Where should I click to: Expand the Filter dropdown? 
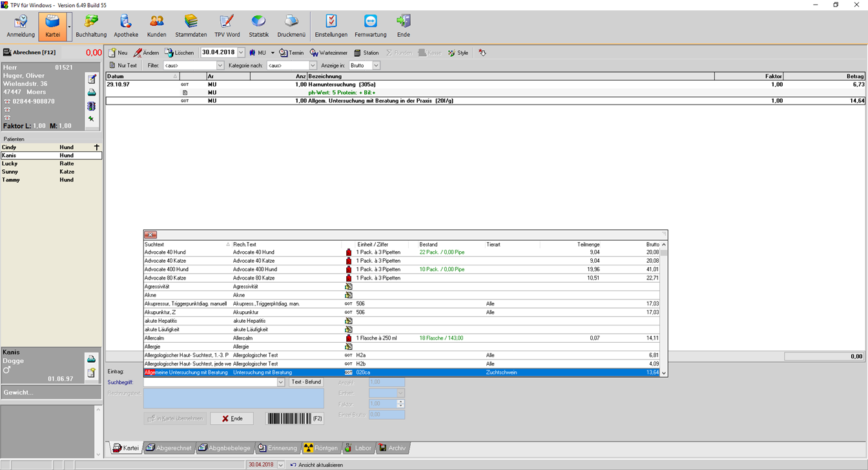click(x=220, y=66)
